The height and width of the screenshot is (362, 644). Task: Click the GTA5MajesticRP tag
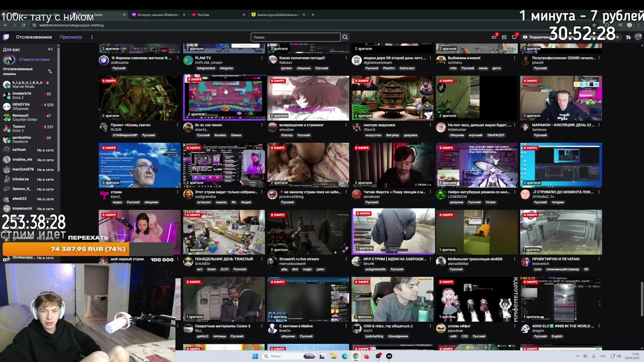(x=126, y=135)
